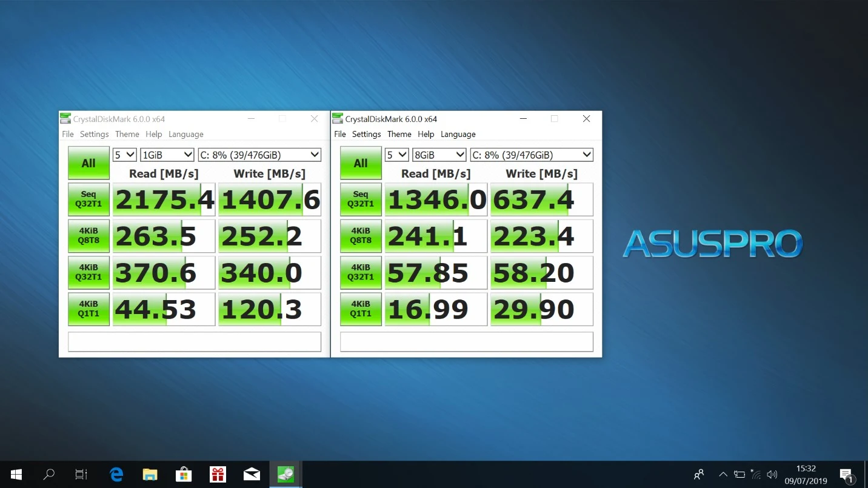Viewport: 868px width, 488px height.
Task: Click the battery status tray icon
Action: 739,474
